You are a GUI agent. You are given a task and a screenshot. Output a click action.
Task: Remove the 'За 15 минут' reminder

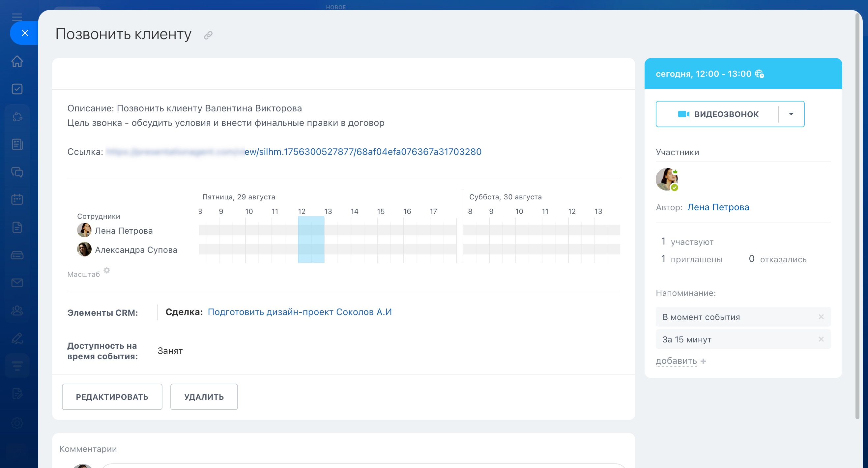[821, 339]
